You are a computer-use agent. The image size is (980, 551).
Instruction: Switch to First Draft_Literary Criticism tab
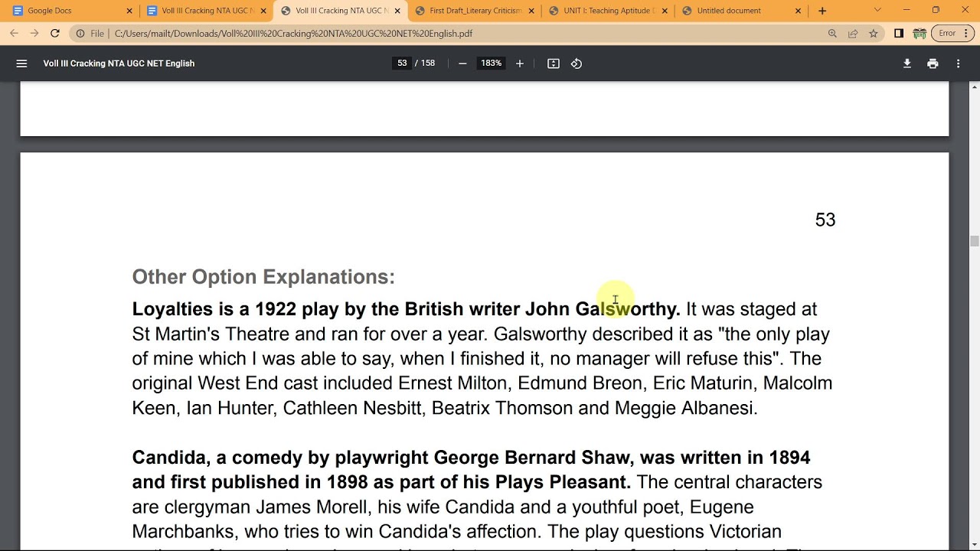pos(475,11)
